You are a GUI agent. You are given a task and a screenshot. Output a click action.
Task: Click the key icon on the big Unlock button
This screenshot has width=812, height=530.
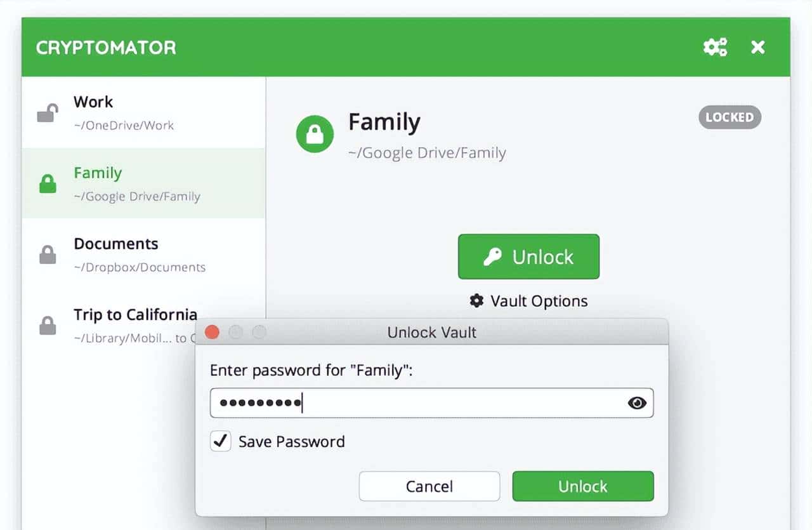coord(492,256)
